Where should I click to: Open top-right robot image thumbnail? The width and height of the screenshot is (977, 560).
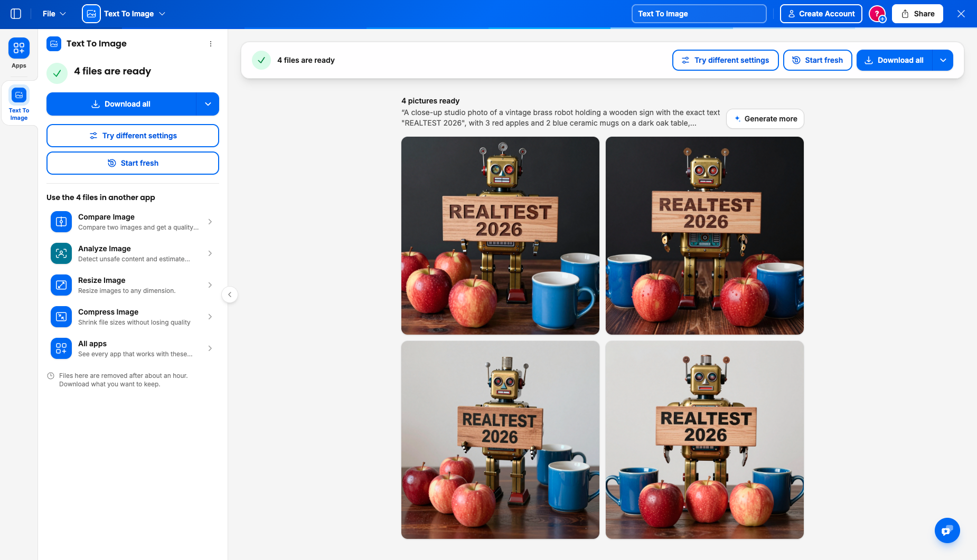click(x=704, y=235)
